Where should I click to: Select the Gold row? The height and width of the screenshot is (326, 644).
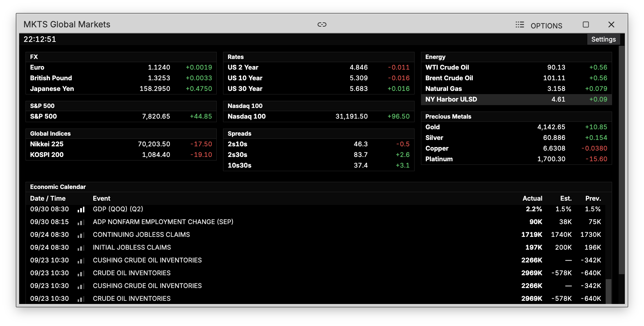pos(516,127)
